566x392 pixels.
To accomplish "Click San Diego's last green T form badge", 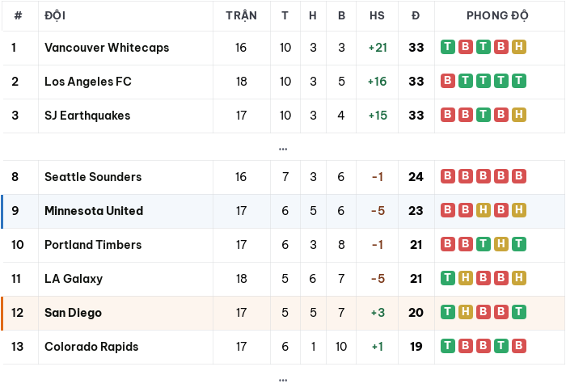I will pos(519,312).
